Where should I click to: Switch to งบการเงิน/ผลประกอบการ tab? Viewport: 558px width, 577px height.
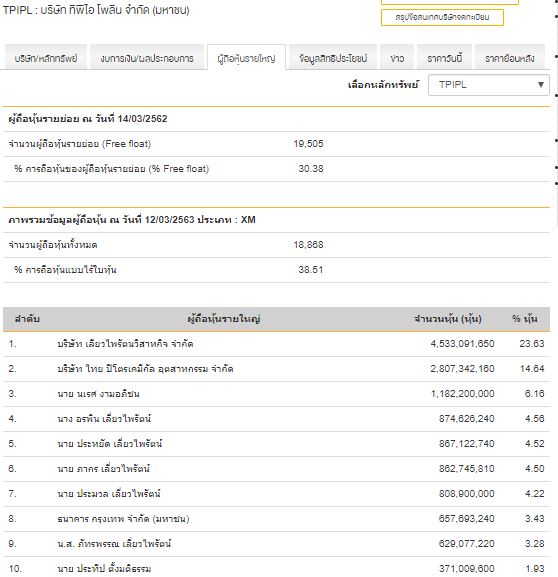tap(147, 58)
